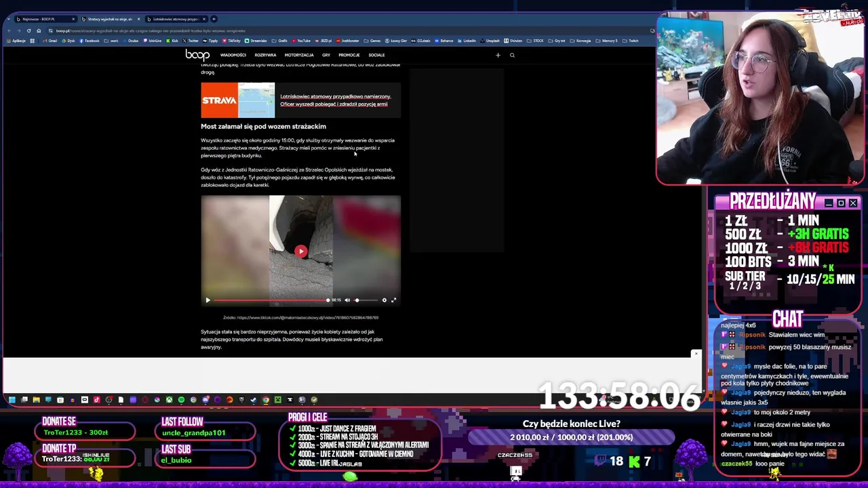Switch to the Lotniskowiec atomowy browser tab

pos(176,19)
